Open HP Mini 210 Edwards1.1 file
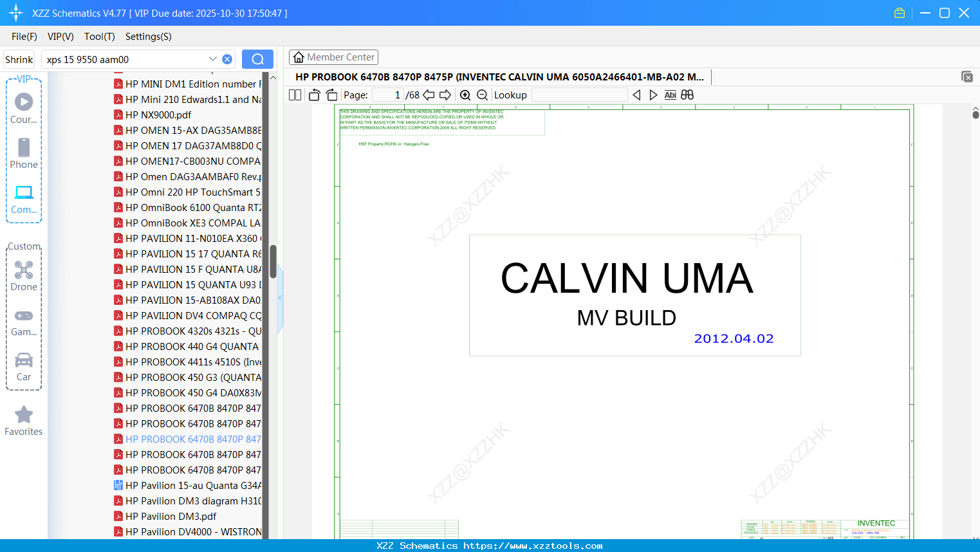Image resolution: width=980 pixels, height=552 pixels. click(x=188, y=99)
